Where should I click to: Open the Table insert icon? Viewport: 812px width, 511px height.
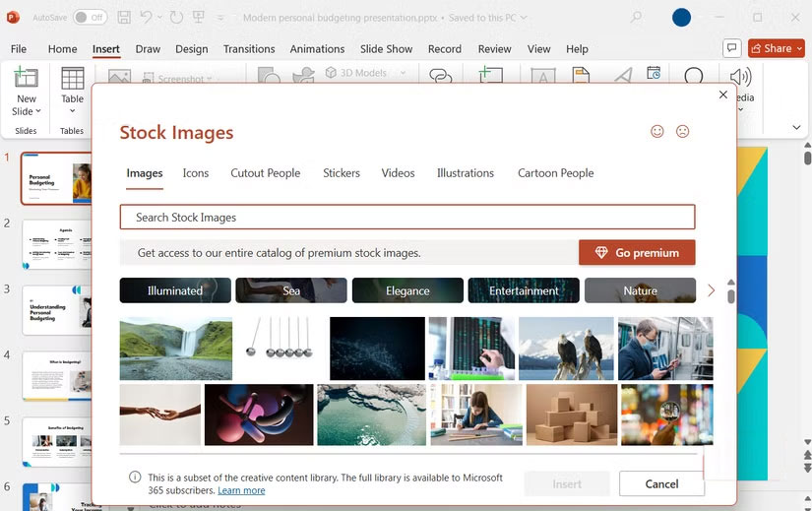click(x=72, y=80)
